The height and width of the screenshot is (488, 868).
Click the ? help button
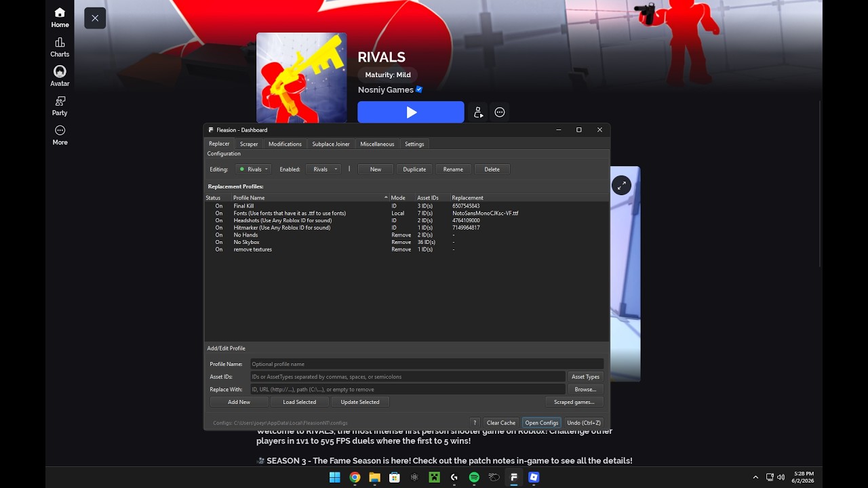tap(475, 423)
